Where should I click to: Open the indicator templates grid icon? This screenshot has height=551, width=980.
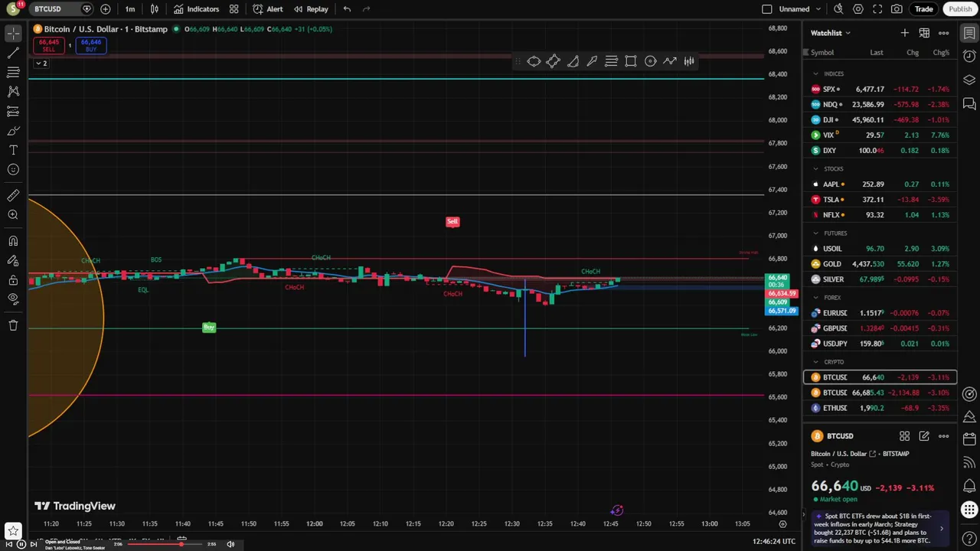(234, 9)
